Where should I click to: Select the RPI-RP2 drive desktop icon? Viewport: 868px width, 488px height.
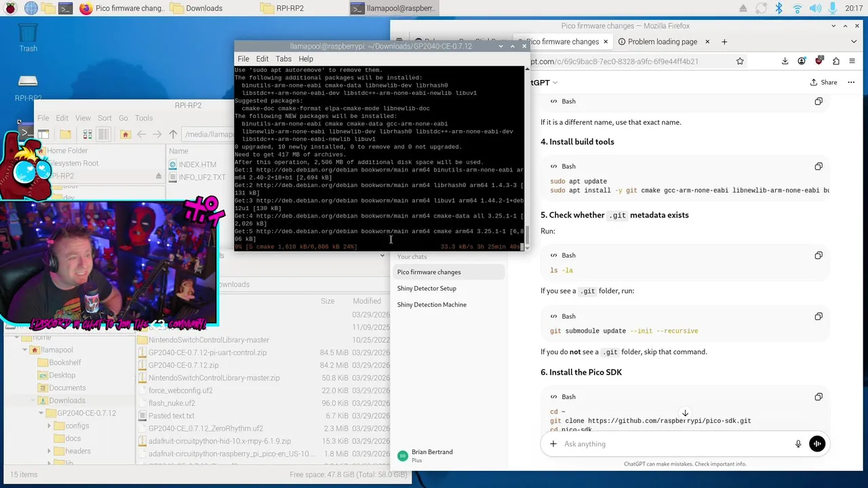click(28, 88)
